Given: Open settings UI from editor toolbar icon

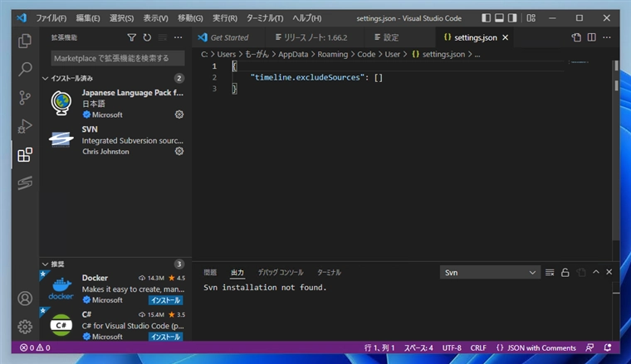Looking at the screenshot, I should (x=576, y=37).
